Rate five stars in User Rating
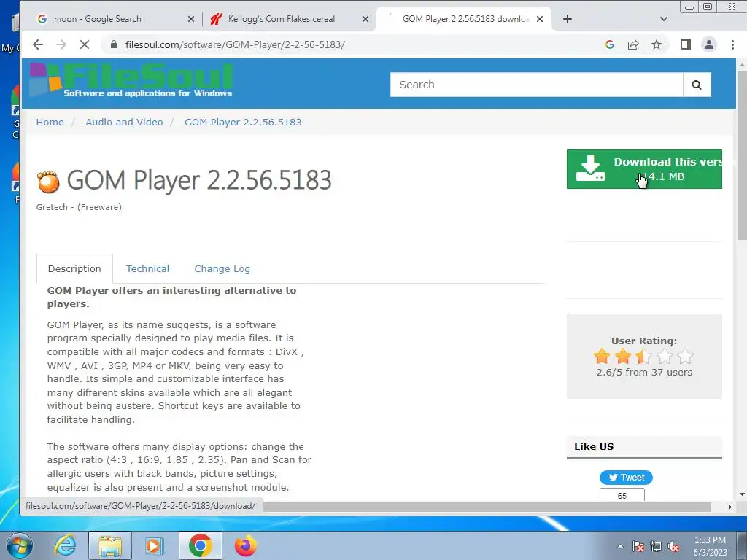Screen dimensions: 747x560 pyautogui.click(x=685, y=356)
